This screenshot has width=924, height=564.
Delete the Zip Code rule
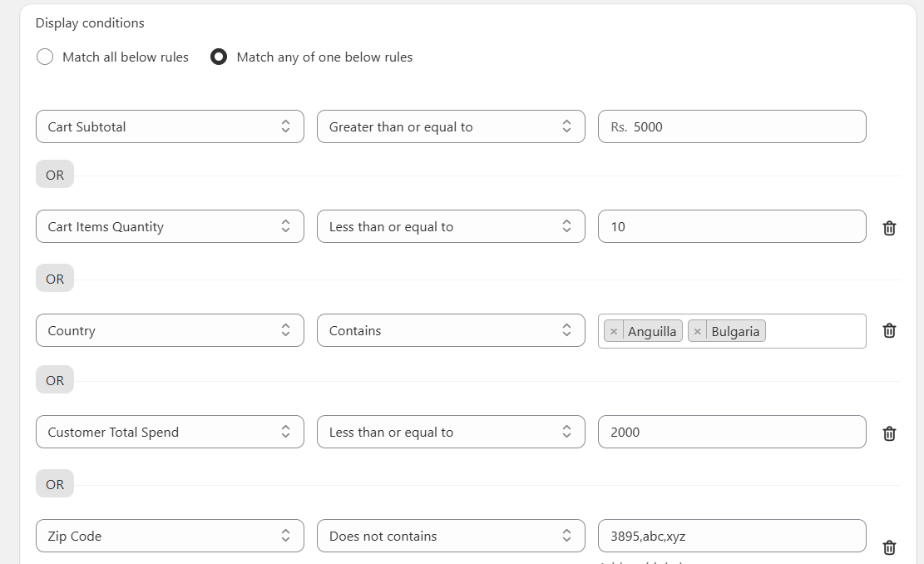[889, 547]
